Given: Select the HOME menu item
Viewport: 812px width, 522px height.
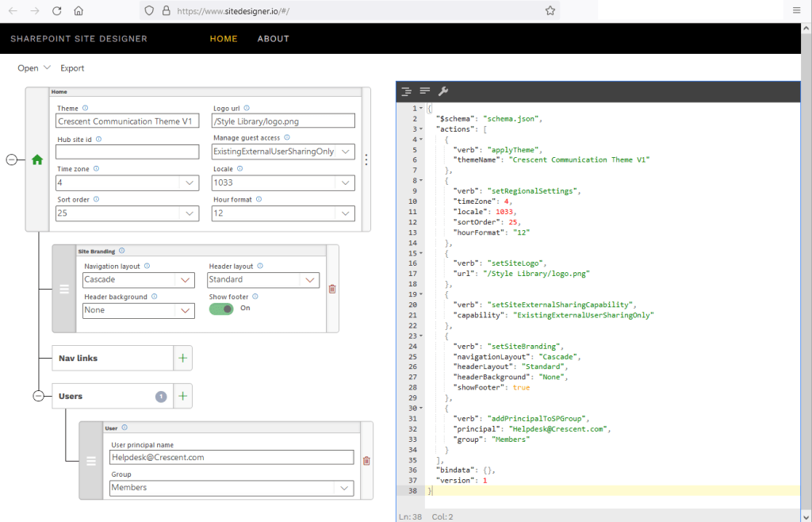Looking at the screenshot, I should [x=223, y=38].
